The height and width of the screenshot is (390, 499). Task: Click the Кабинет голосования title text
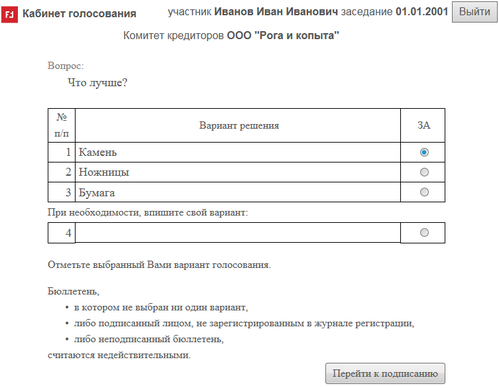tap(79, 14)
